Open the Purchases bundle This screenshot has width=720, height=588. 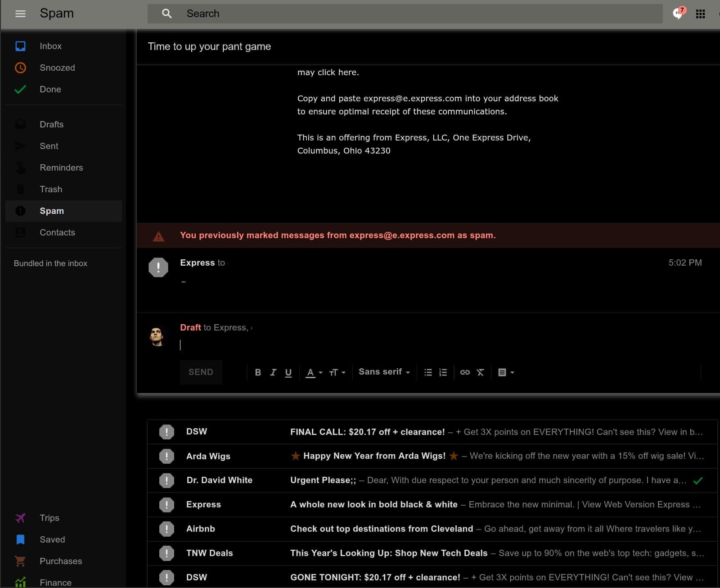[x=61, y=561]
